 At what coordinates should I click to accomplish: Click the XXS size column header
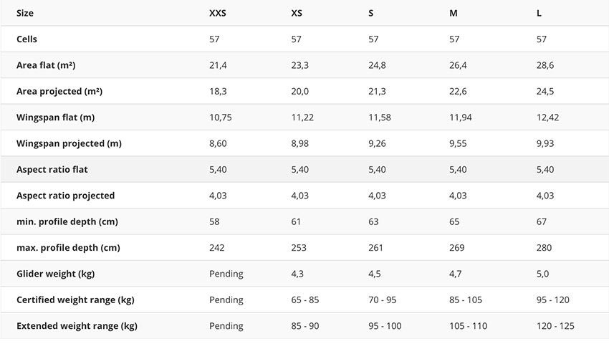pyautogui.click(x=217, y=13)
